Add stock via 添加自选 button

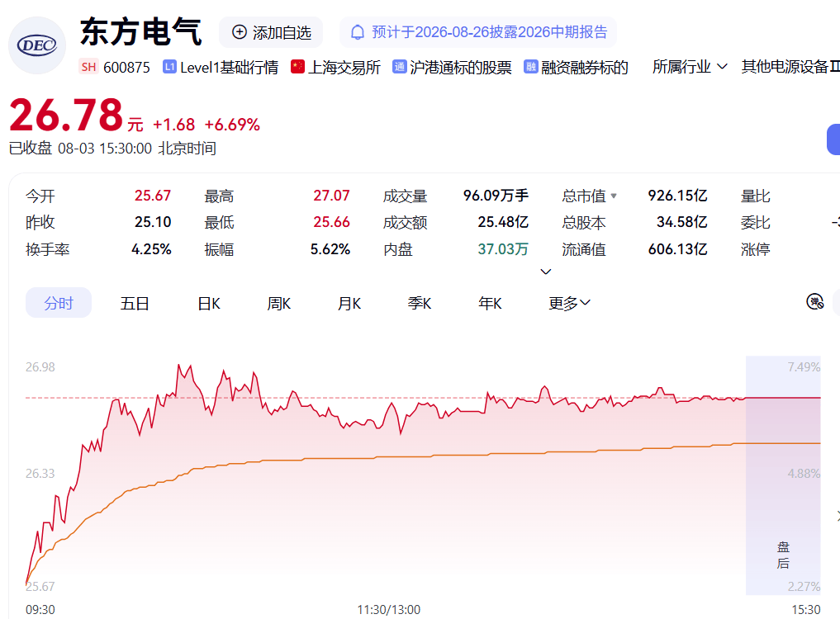(271, 32)
